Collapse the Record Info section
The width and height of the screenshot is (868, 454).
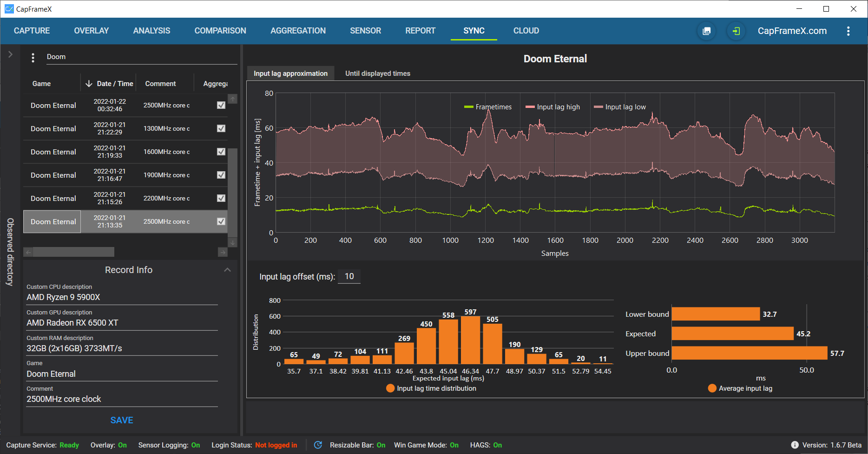pyautogui.click(x=227, y=270)
